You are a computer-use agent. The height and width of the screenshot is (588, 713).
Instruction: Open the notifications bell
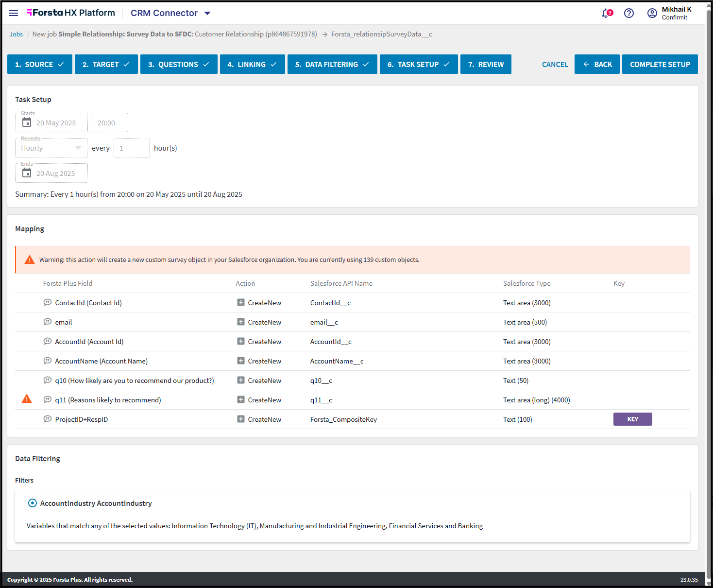pyautogui.click(x=606, y=13)
